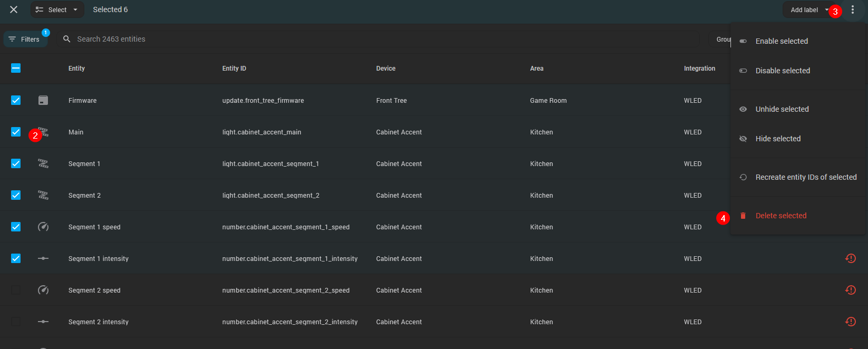Click the Firmware update entity icon
The width and height of the screenshot is (868, 349).
[43, 100]
